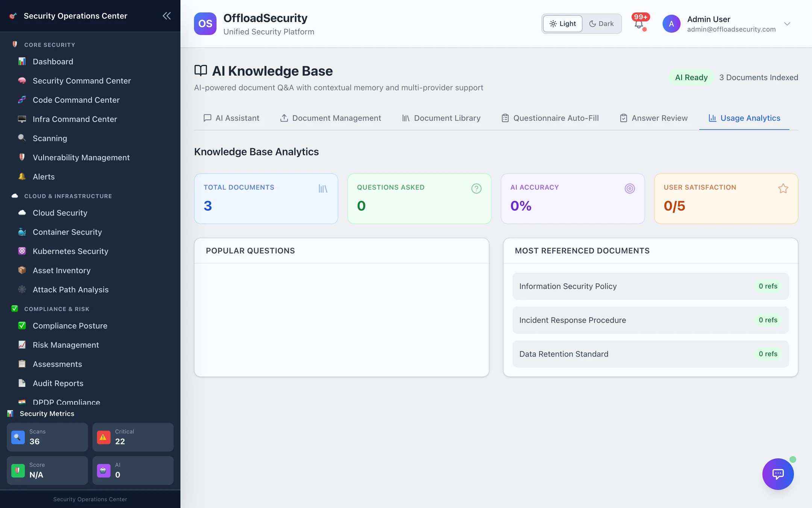
Task: Click the Infra Command Center monitor icon
Action: tap(22, 119)
